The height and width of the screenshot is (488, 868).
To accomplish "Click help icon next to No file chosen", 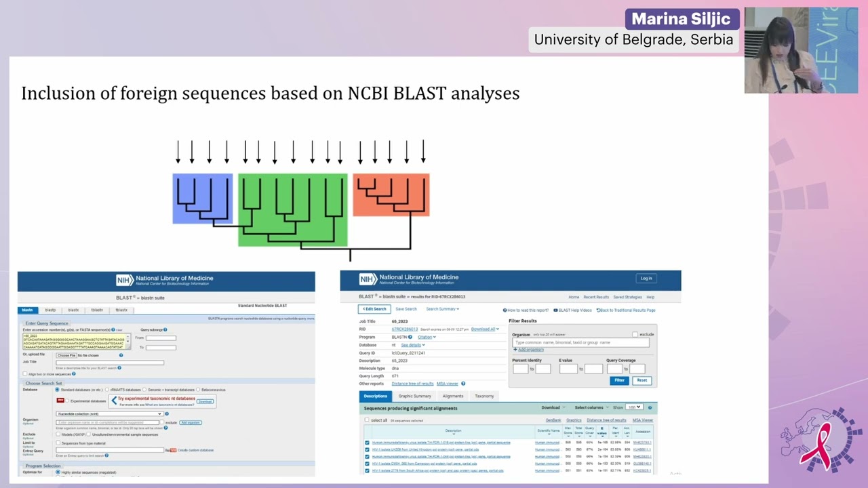I will tap(121, 355).
